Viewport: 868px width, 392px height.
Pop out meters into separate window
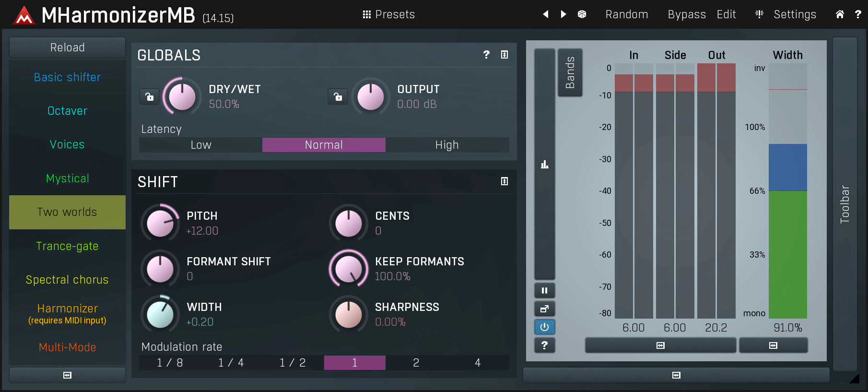tap(544, 309)
